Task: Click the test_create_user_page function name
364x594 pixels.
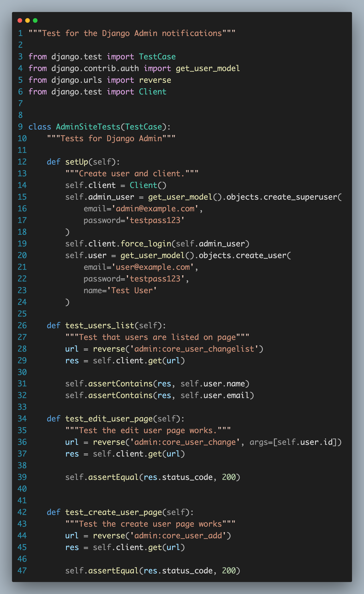Action: point(113,512)
